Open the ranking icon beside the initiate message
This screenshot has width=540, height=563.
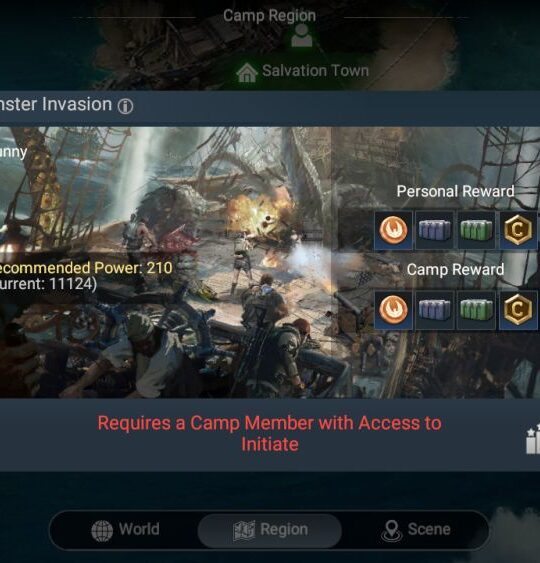click(x=533, y=439)
